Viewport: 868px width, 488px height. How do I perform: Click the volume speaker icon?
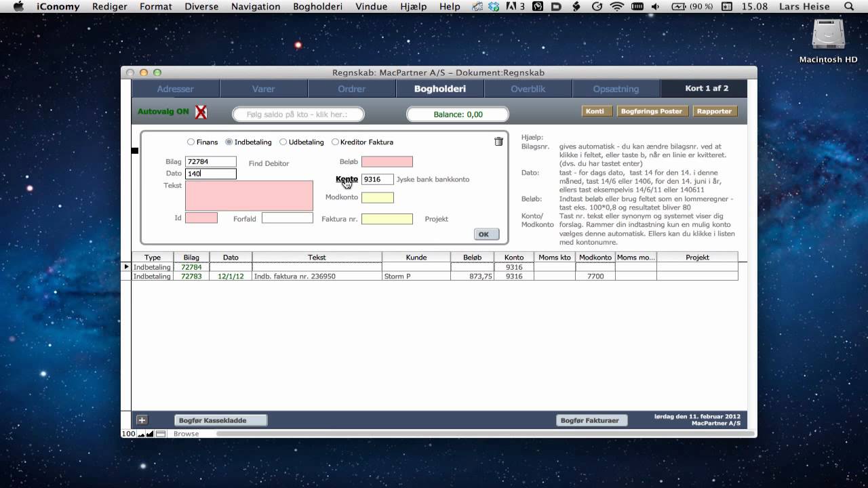coord(655,6)
